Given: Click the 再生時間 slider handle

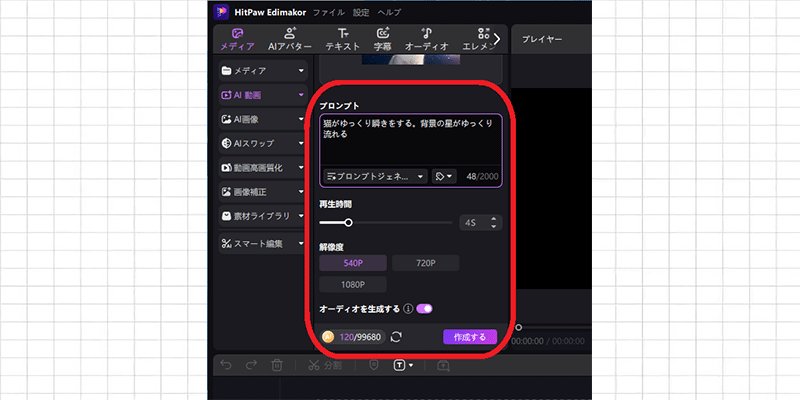Looking at the screenshot, I should tap(348, 222).
